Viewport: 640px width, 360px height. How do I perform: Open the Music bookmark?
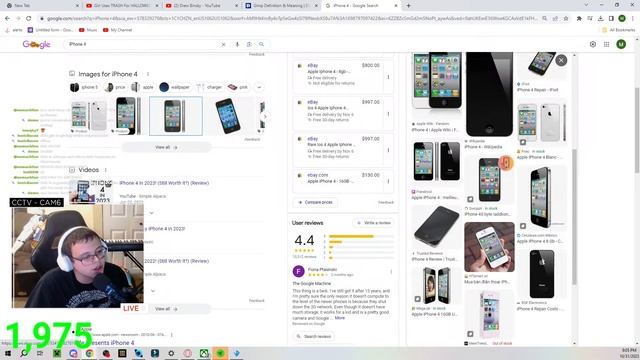tap(88, 30)
